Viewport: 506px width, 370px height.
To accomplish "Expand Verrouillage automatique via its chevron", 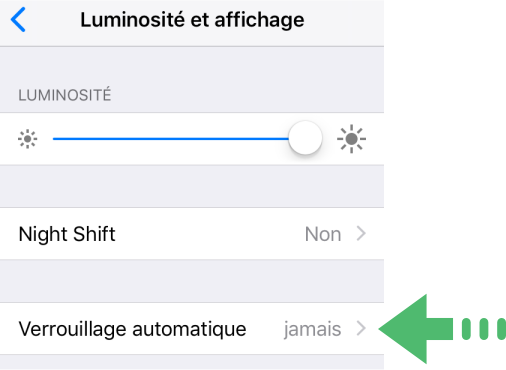I will pos(361,329).
